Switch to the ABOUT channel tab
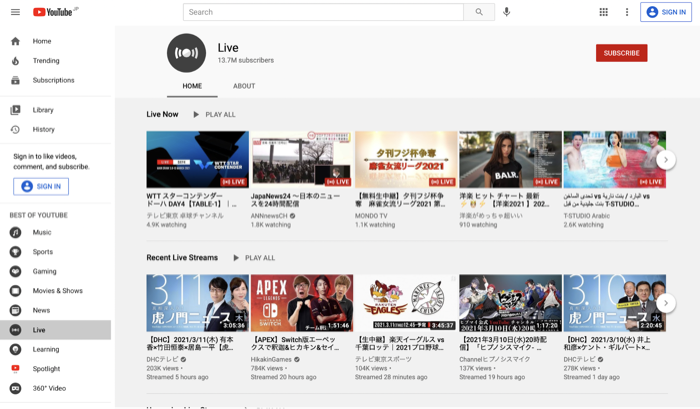Screen dimensions: 700x409 (244, 86)
